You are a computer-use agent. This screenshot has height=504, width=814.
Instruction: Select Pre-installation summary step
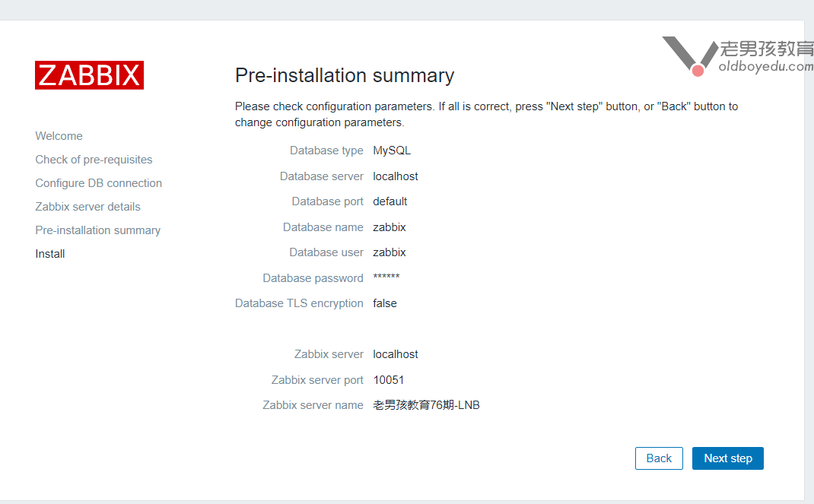[97, 230]
